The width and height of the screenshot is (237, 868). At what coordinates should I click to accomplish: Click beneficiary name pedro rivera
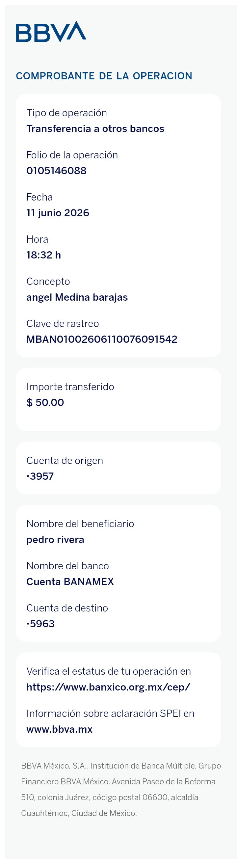[55, 539]
